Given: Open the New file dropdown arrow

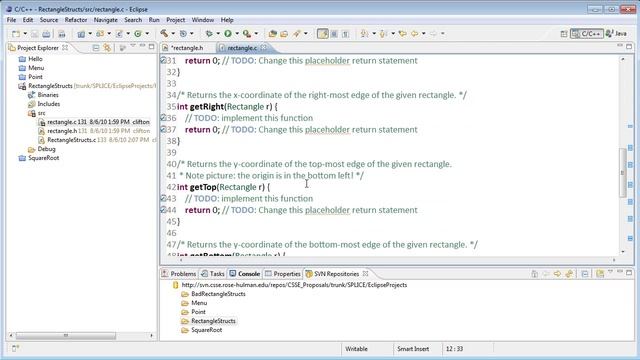Looking at the screenshot, I should pyautogui.click(x=25, y=34).
